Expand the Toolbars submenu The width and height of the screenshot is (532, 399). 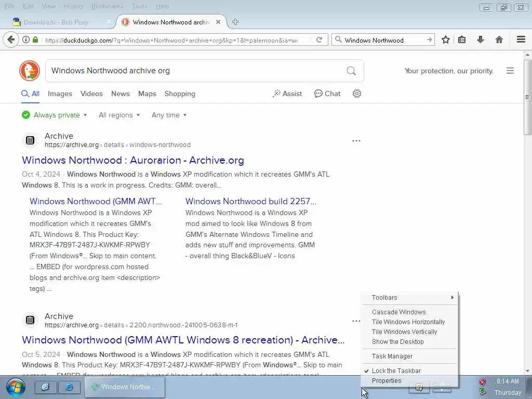point(409,298)
